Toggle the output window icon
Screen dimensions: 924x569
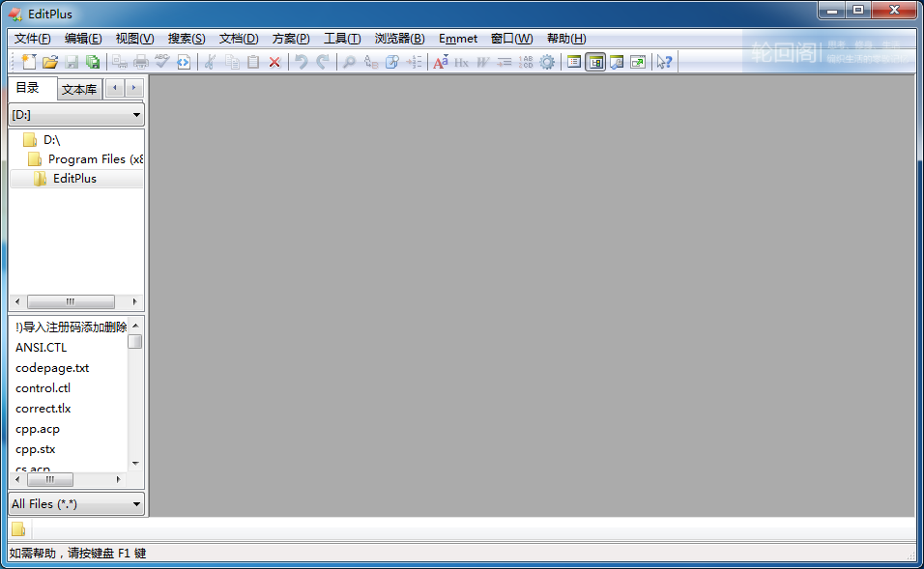(x=617, y=62)
